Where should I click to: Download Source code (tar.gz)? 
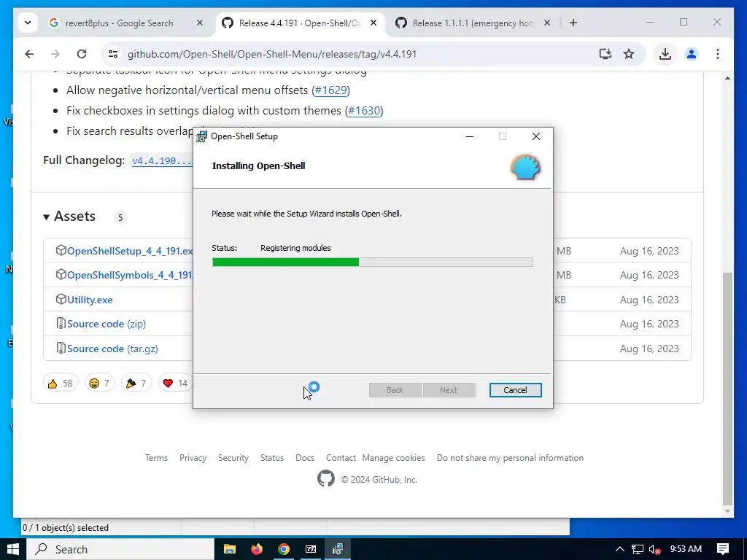click(x=112, y=349)
